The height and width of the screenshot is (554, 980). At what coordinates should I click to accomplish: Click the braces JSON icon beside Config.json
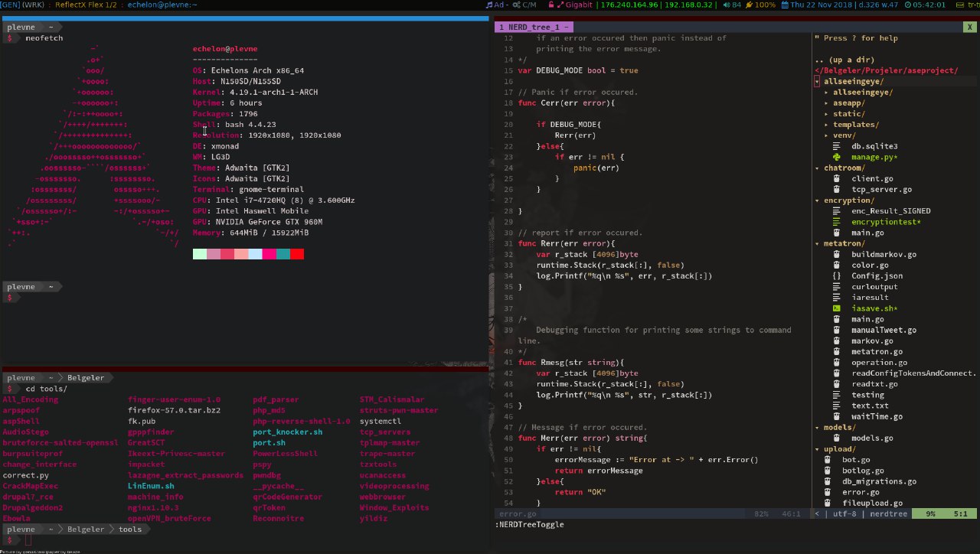click(837, 275)
